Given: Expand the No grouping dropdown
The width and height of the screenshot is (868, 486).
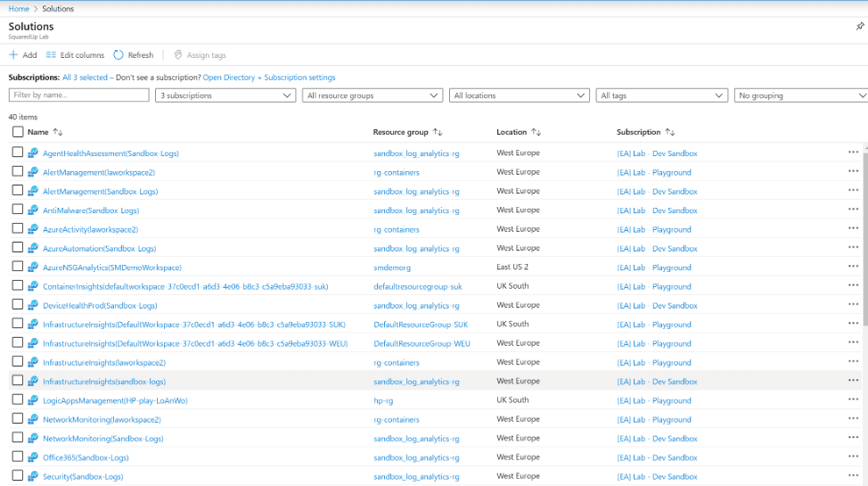Looking at the screenshot, I should (x=800, y=95).
